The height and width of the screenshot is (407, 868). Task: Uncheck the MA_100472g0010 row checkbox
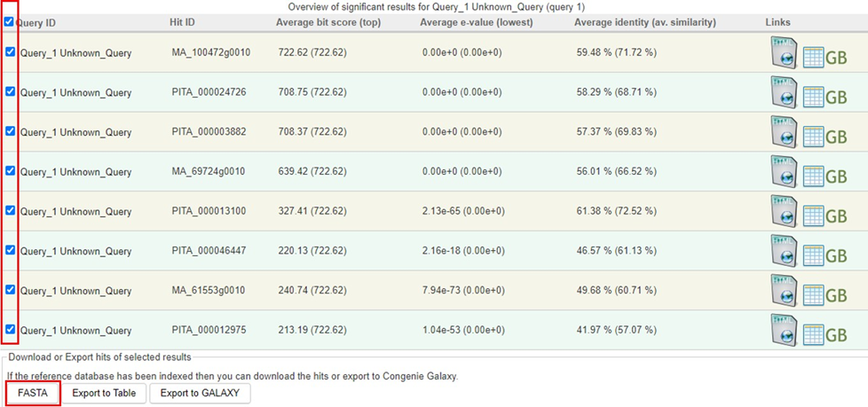[x=11, y=52]
